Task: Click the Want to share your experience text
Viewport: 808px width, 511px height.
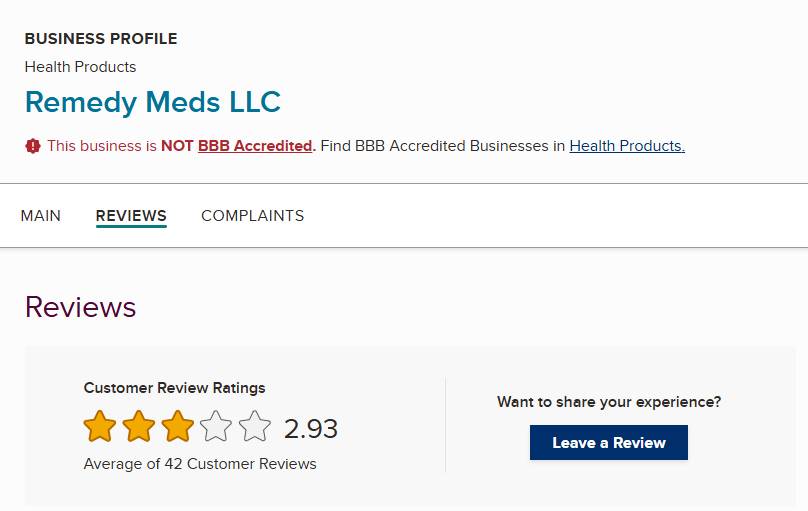Action: pyautogui.click(x=609, y=402)
